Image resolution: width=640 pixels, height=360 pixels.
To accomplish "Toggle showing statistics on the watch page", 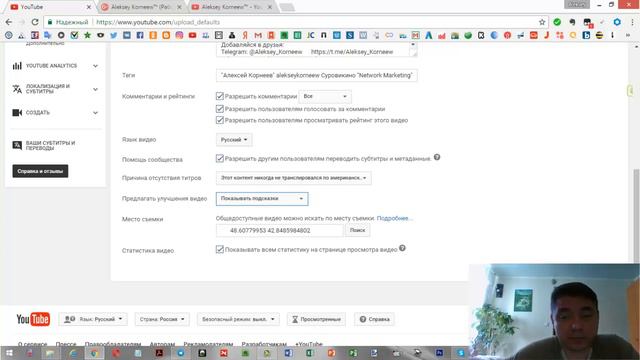I will [x=220, y=249].
